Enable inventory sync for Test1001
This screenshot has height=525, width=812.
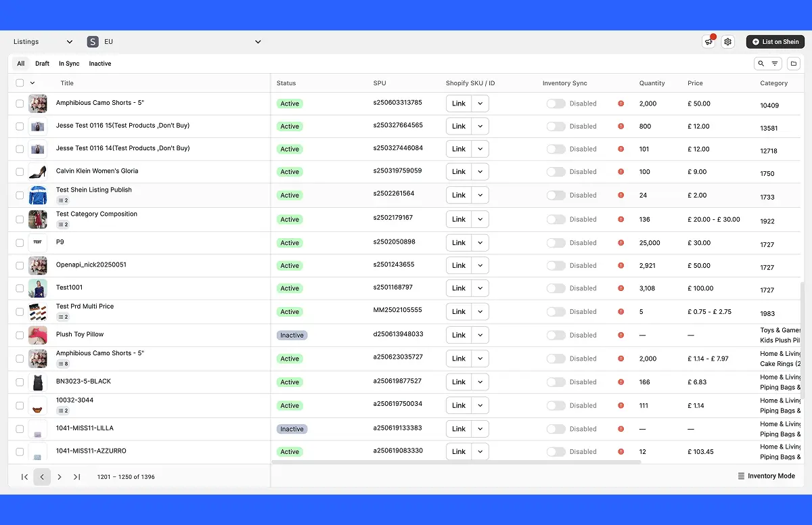(556, 288)
